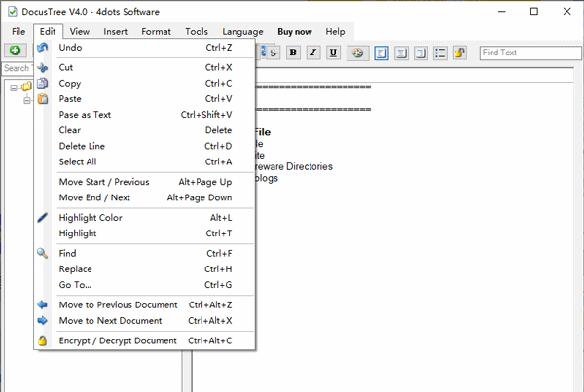Viewport: 584px width, 392px height.
Task: Select Move to Next Document
Action: pos(110,321)
